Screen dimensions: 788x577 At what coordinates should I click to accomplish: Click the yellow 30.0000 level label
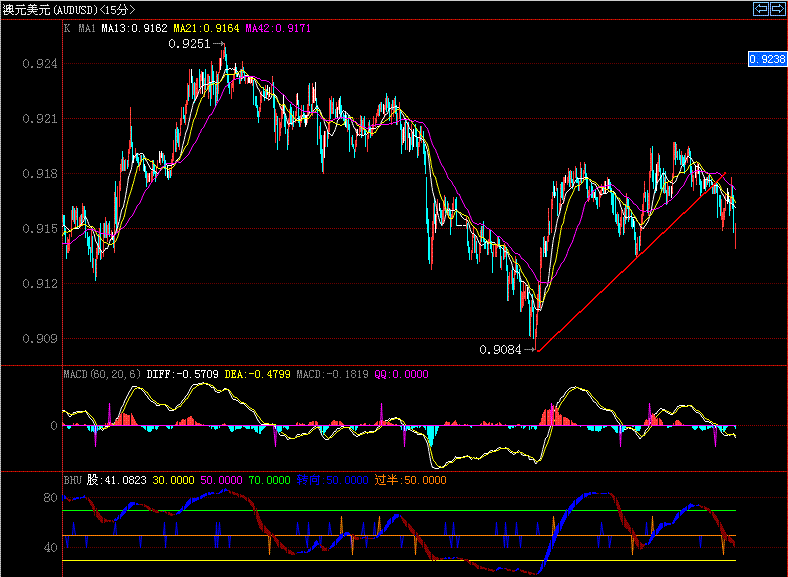click(173, 480)
